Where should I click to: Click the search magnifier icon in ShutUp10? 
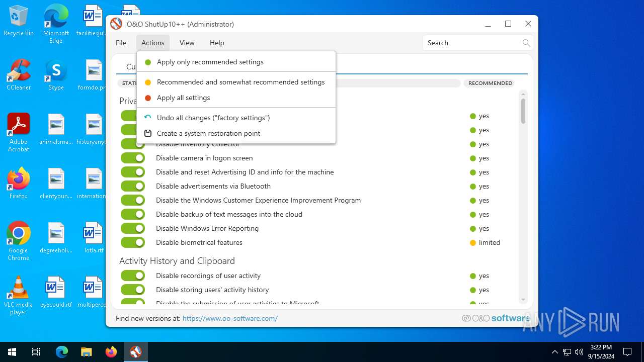(x=526, y=43)
